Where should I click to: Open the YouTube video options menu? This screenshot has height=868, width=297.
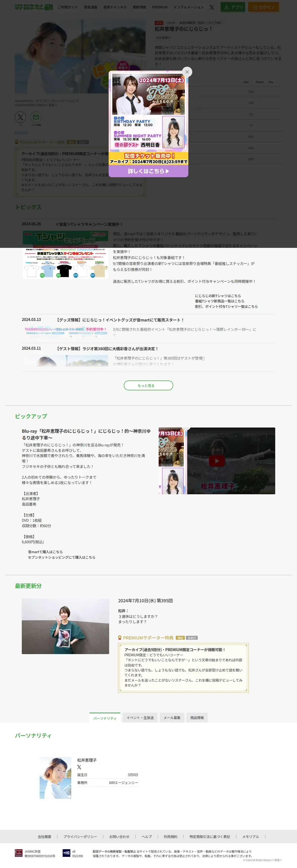[x=266, y=435]
